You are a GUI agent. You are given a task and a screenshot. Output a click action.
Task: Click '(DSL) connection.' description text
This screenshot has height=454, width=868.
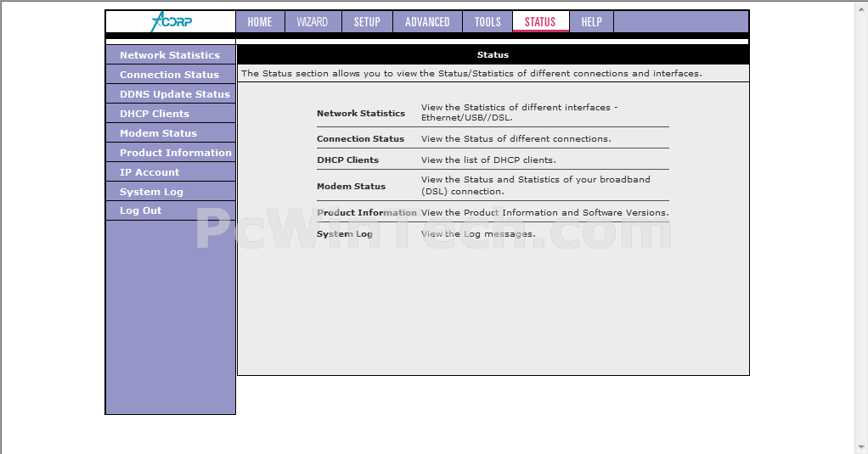click(x=462, y=191)
